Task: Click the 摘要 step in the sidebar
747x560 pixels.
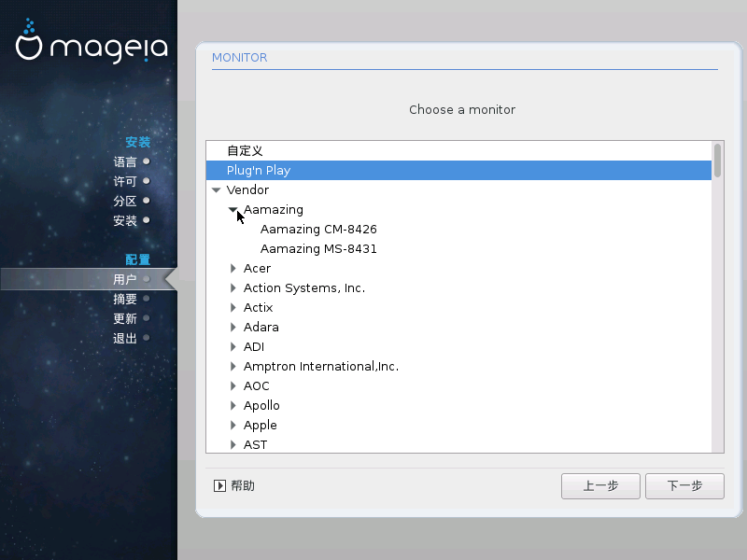Action: (131, 299)
